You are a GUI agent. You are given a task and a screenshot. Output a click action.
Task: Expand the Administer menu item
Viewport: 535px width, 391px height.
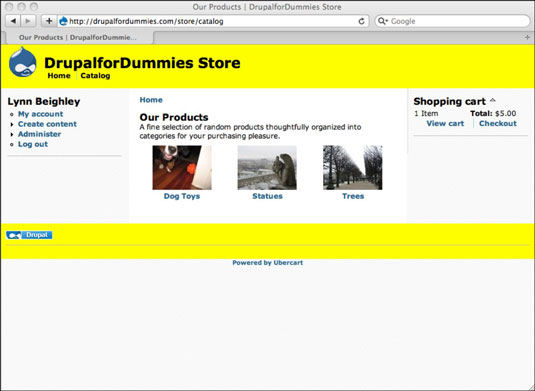point(39,134)
